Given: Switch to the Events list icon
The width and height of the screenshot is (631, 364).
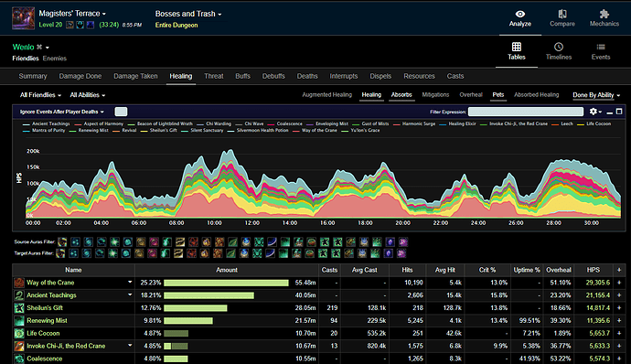Looking at the screenshot, I should click(x=601, y=48).
